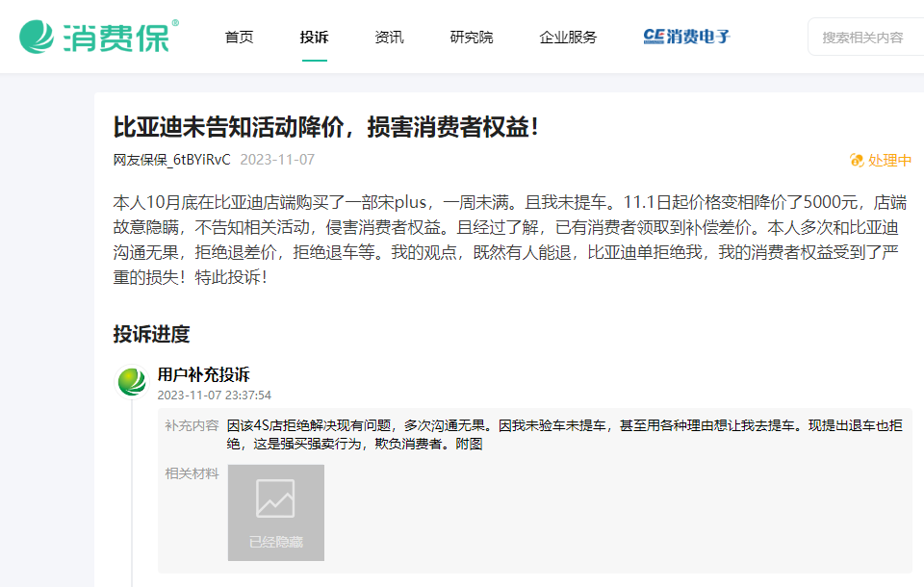Click the 相关材料 label
Screen dimensions: 924x587
(x=192, y=473)
